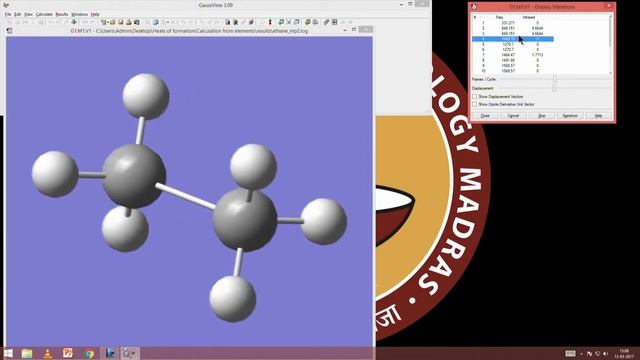Open Google Chrome from the taskbar
640x360 pixels.
click(89, 353)
